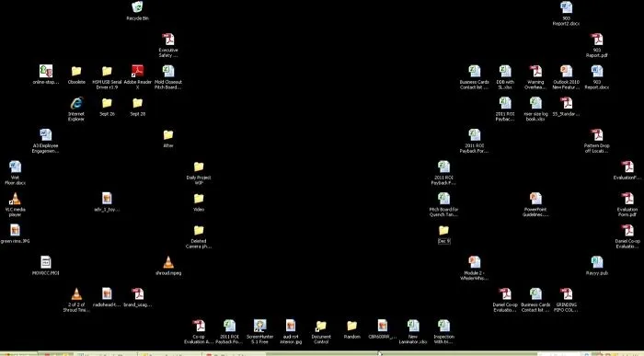Open the Executive Safety PDF file
Screen dimensions: 644x356
click(x=168, y=40)
